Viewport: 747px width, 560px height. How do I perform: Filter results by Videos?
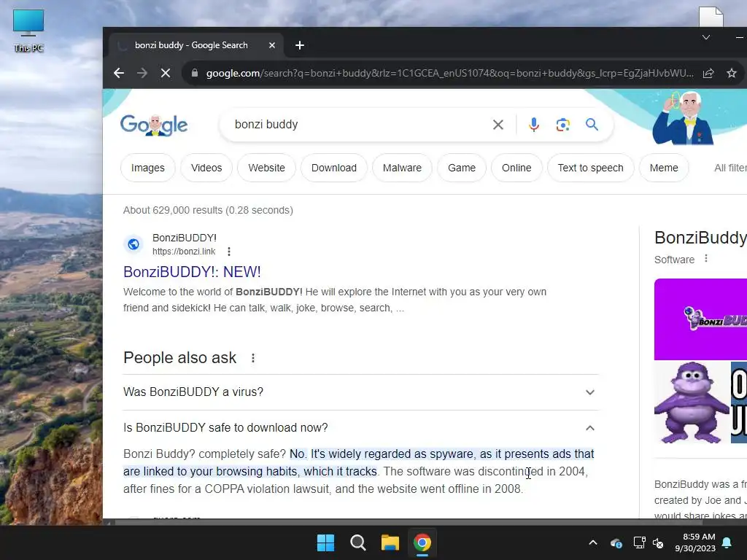click(x=206, y=168)
